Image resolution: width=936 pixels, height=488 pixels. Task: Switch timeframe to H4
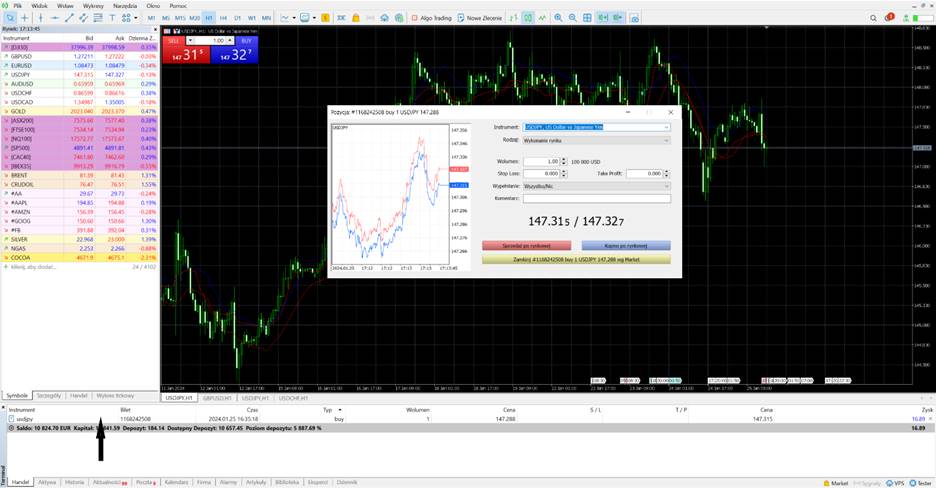(x=223, y=18)
